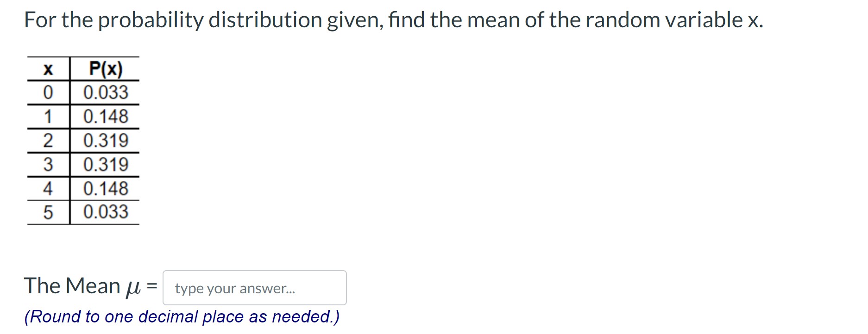Click the probability 0.319 next to x=3
868x334 pixels.
107,164
